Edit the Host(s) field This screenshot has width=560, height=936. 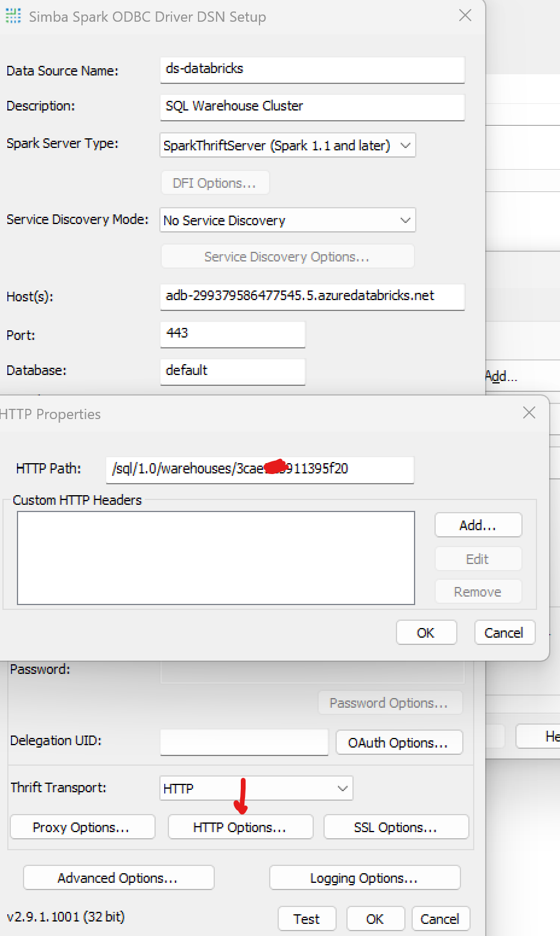(313, 297)
